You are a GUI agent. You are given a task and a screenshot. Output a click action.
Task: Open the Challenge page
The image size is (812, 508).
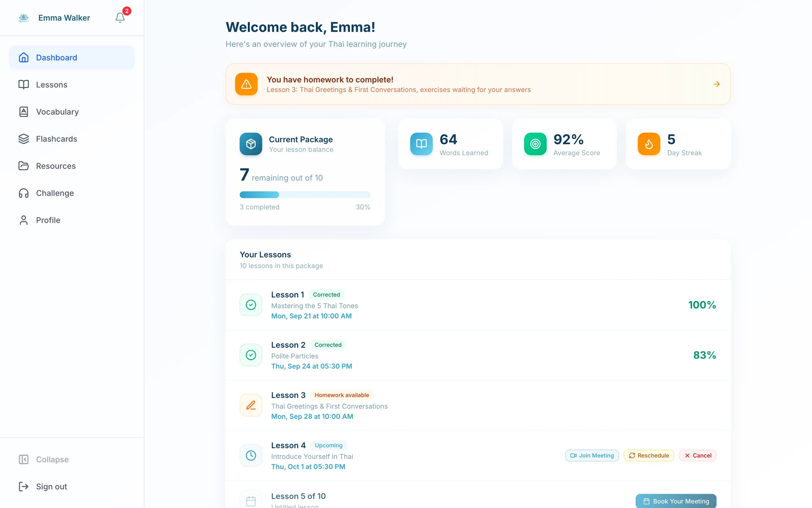(72, 193)
